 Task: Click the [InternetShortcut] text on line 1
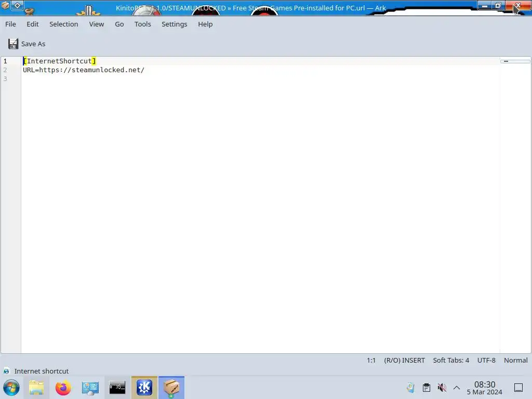pyautogui.click(x=59, y=61)
